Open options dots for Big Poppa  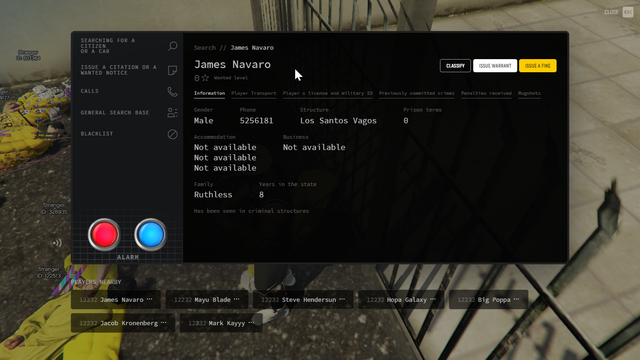click(516, 300)
